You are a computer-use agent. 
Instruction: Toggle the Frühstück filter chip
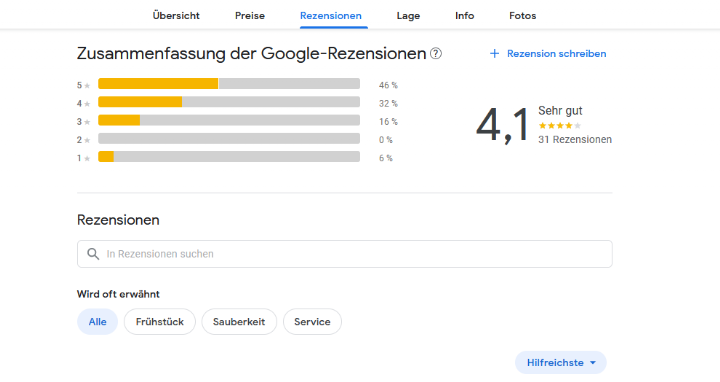[160, 321]
